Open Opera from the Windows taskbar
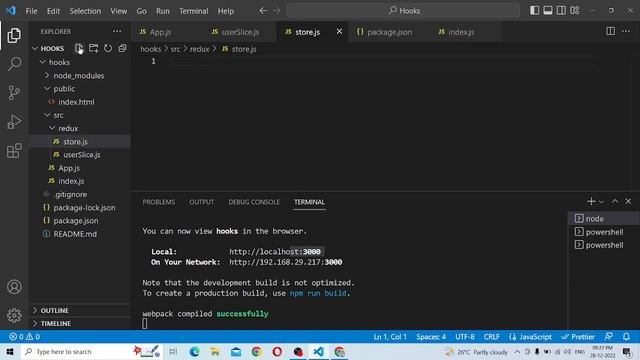This screenshot has height=360, width=640. point(277,351)
